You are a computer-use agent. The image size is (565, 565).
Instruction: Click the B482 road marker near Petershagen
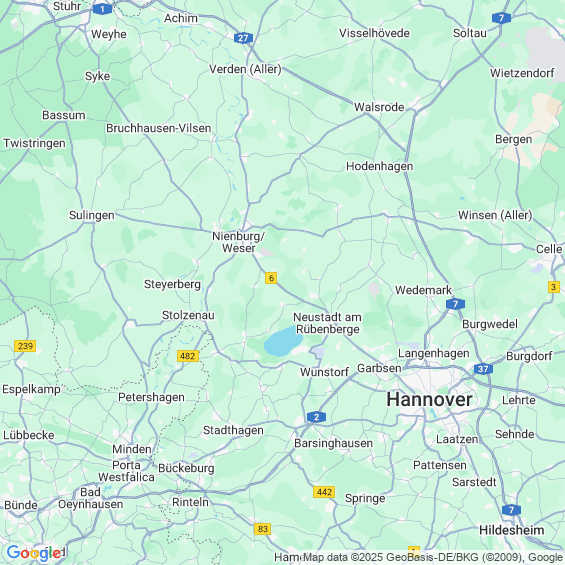(188, 356)
